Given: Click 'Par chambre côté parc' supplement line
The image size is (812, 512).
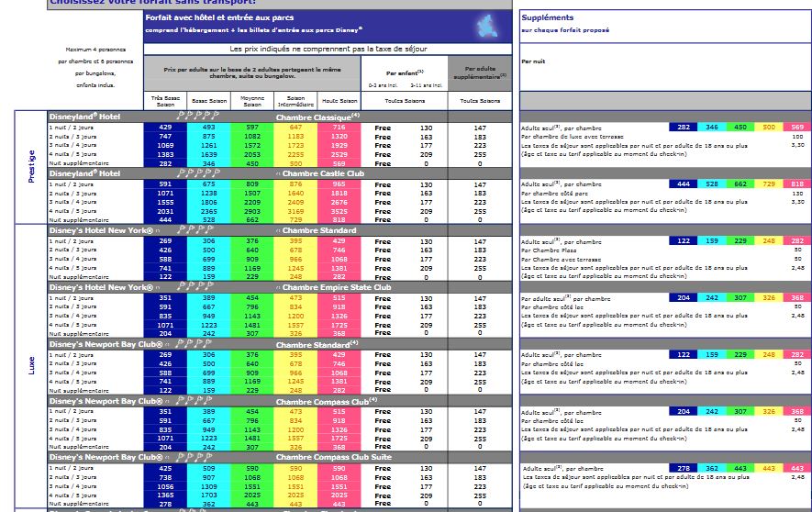Looking at the screenshot, I should [554, 193].
